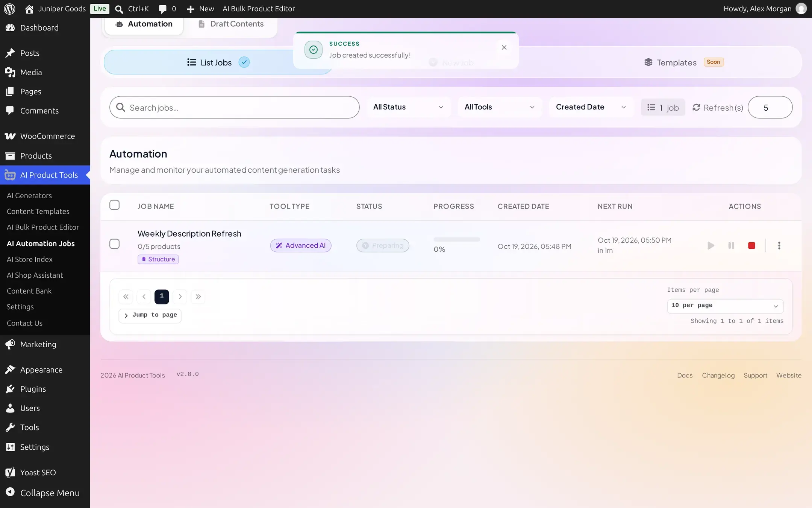This screenshot has width=812, height=508.
Task: Click the Structure tag on the job
Action: click(x=158, y=259)
